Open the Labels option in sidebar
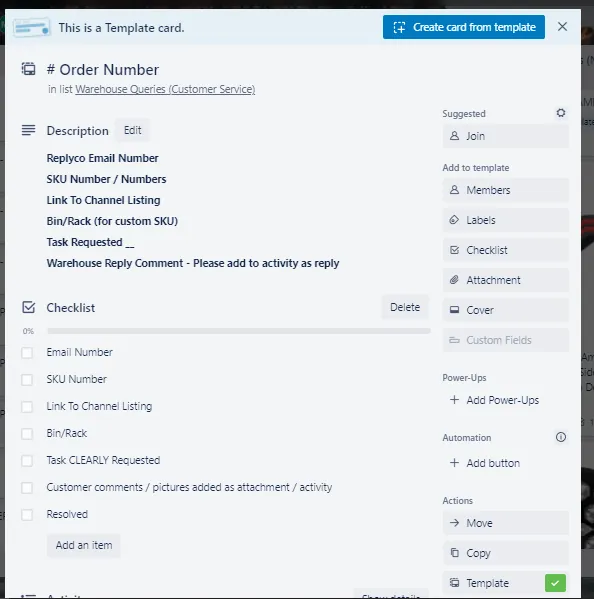Viewport: 594px width, 599px height. (505, 220)
